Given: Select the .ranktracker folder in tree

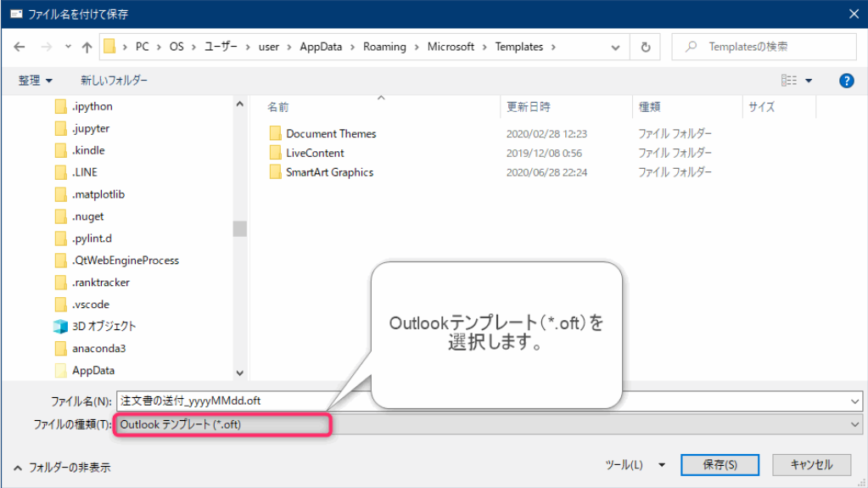Looking at the screenshot, I should (x=100, y=283).
